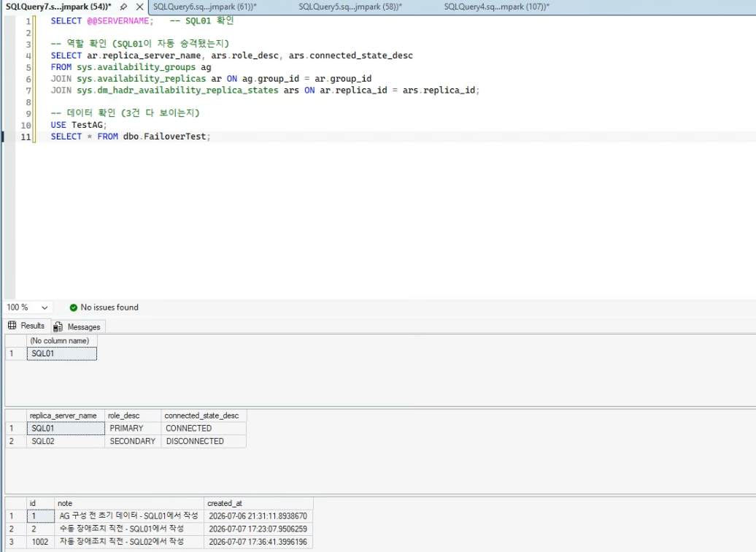The image size is (756, 552).
Task: Click sys.dm_hadr_availability_replica_states in line 7
Action: (177, 91)
